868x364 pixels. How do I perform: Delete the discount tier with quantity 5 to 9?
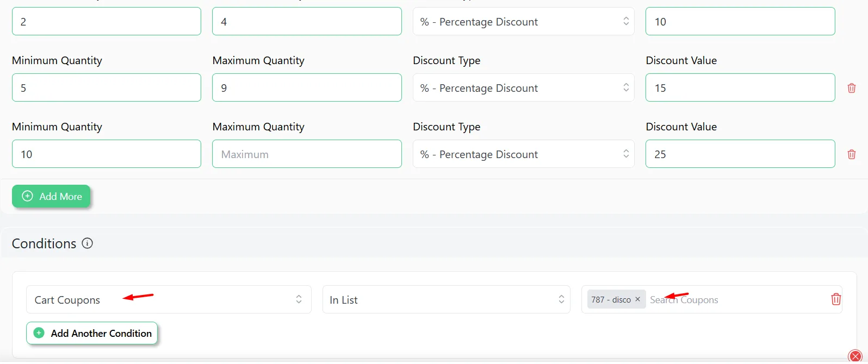tap(851, 88)
